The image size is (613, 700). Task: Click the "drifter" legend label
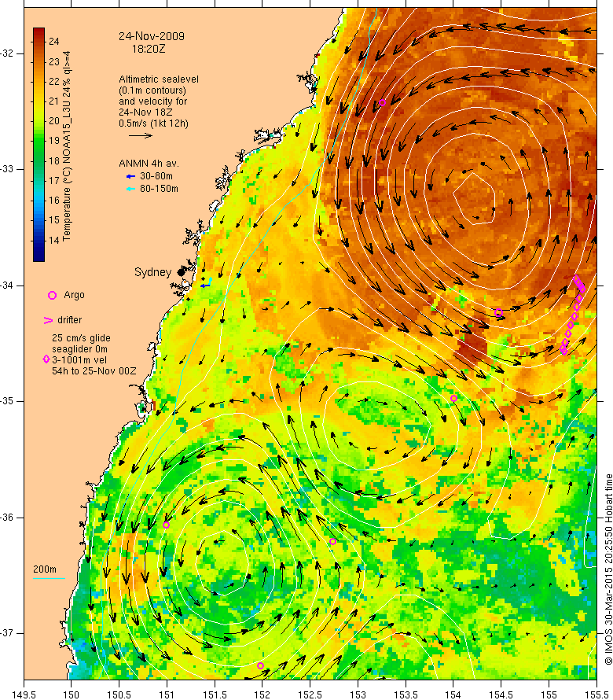70,319
